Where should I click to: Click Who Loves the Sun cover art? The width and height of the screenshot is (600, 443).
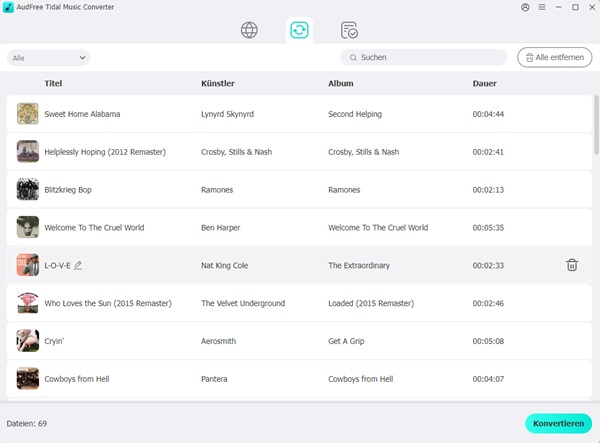pos(28,303)
